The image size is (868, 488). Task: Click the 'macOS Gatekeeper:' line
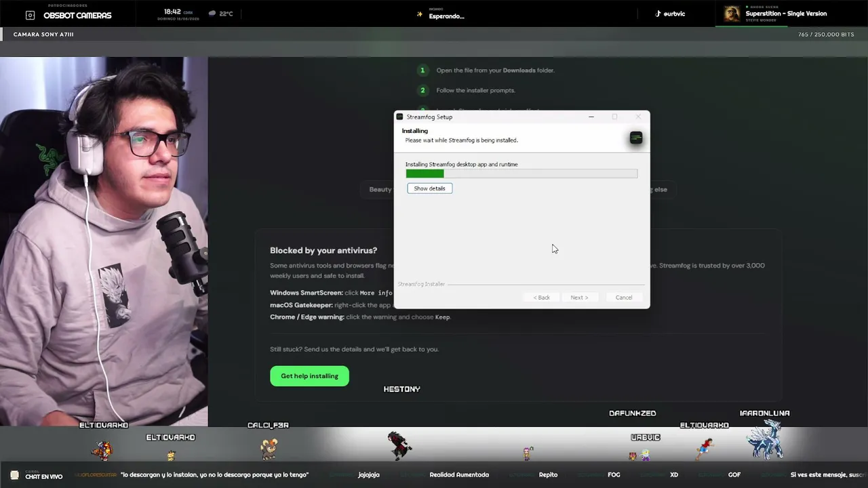point(331,305)
